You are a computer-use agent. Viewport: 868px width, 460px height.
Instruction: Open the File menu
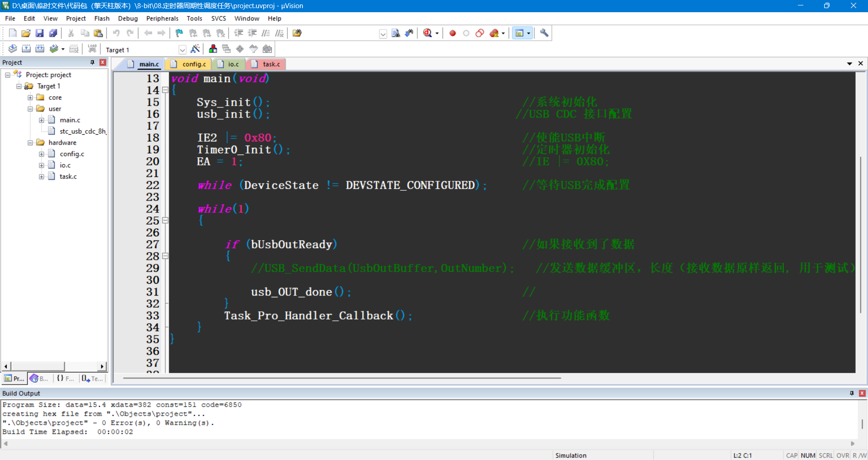click(x=10, y=19)
